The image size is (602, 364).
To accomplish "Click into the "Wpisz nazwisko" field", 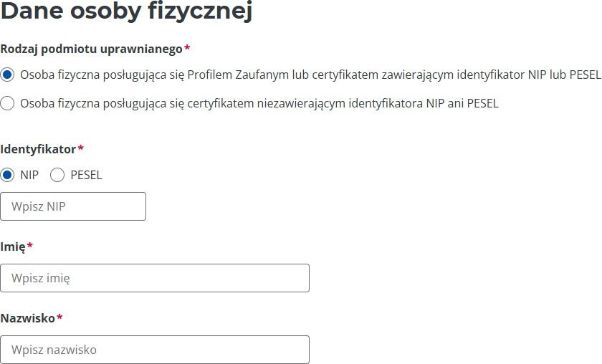I will coord(155,350).
